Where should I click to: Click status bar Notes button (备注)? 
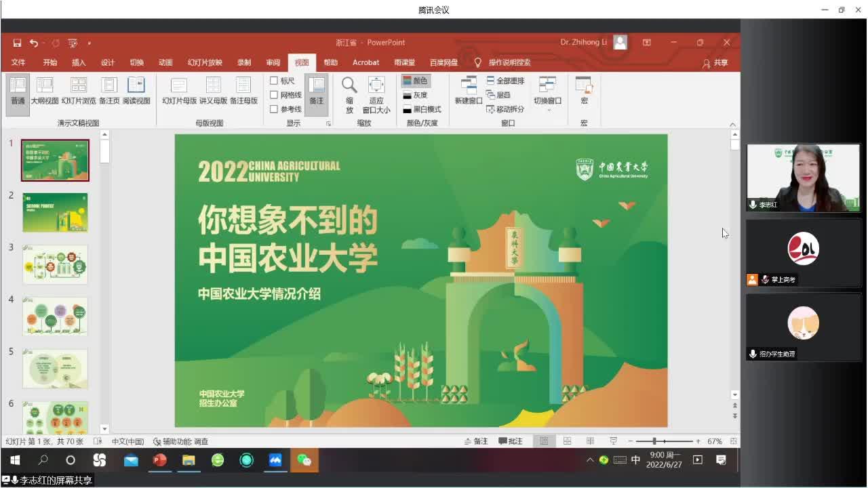[x=476, y=441]
